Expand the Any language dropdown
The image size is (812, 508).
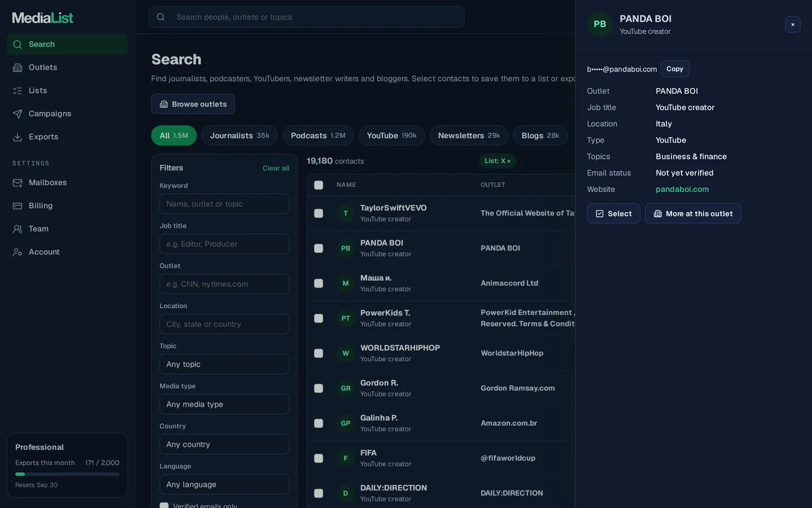coord(224,484)
